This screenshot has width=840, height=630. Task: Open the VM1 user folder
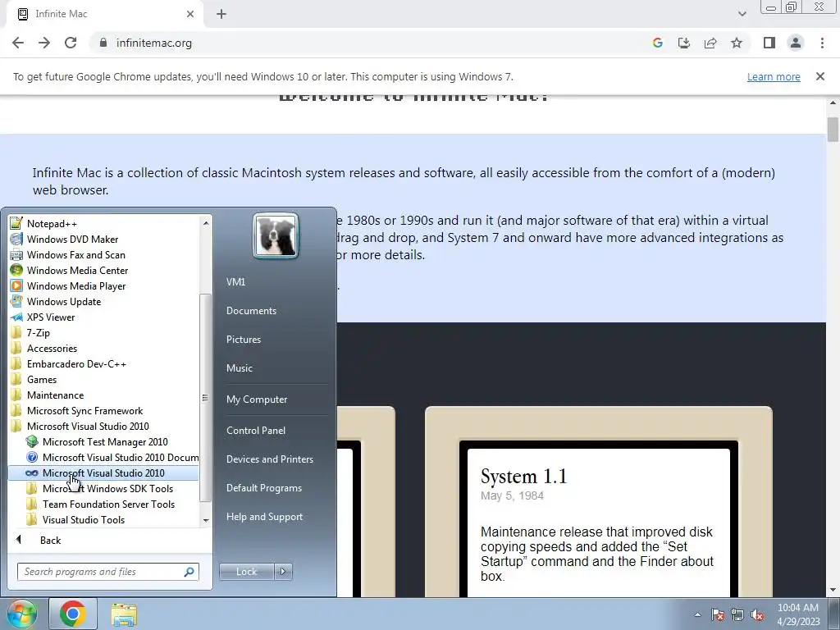click(235, 282)
